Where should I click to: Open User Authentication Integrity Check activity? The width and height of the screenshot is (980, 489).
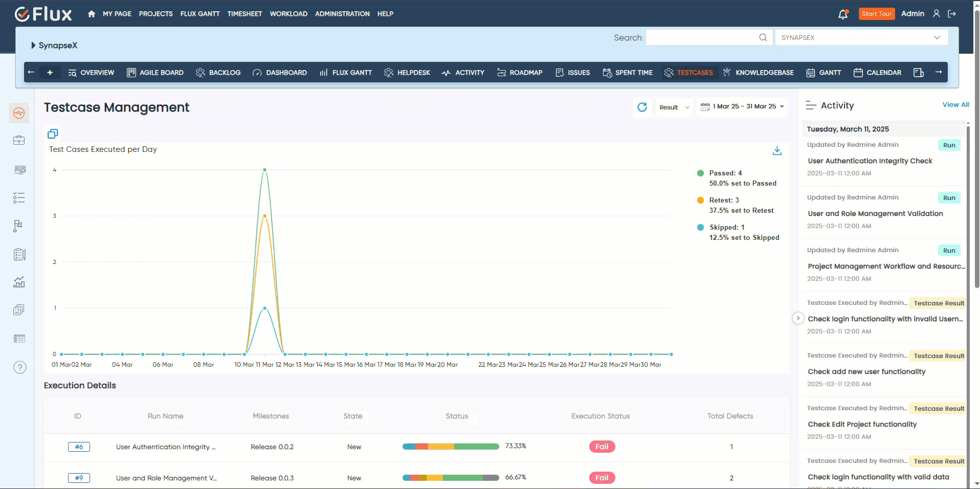point(870,161)
